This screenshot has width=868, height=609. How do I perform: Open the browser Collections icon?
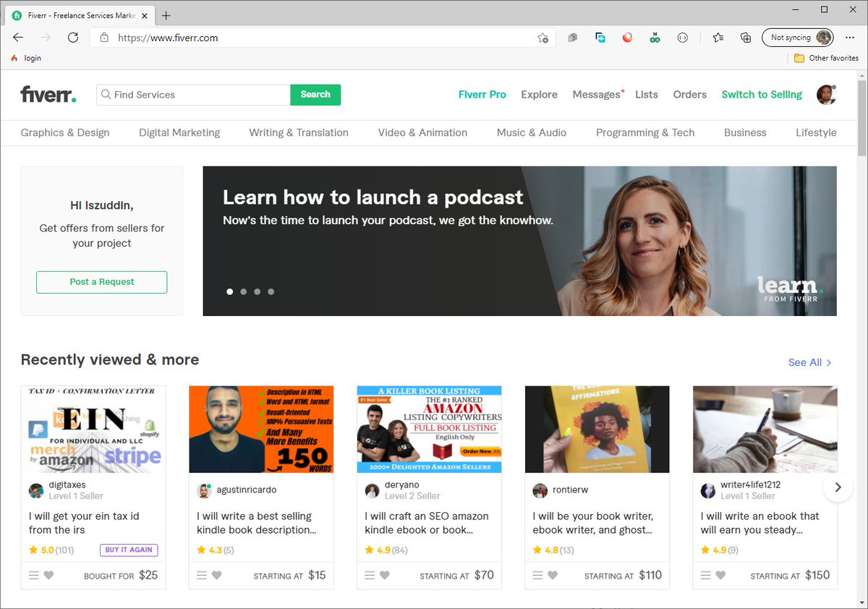(746, 38)
